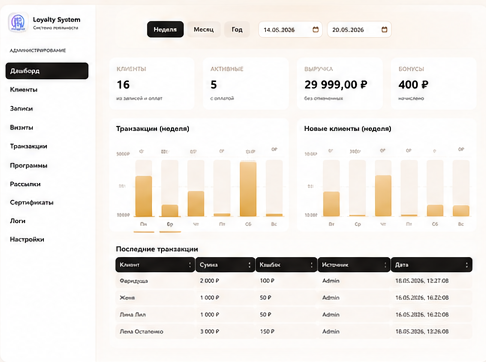486x362 pixels.
Task: Sort table by the Дата column header
Action: [432, 265]
